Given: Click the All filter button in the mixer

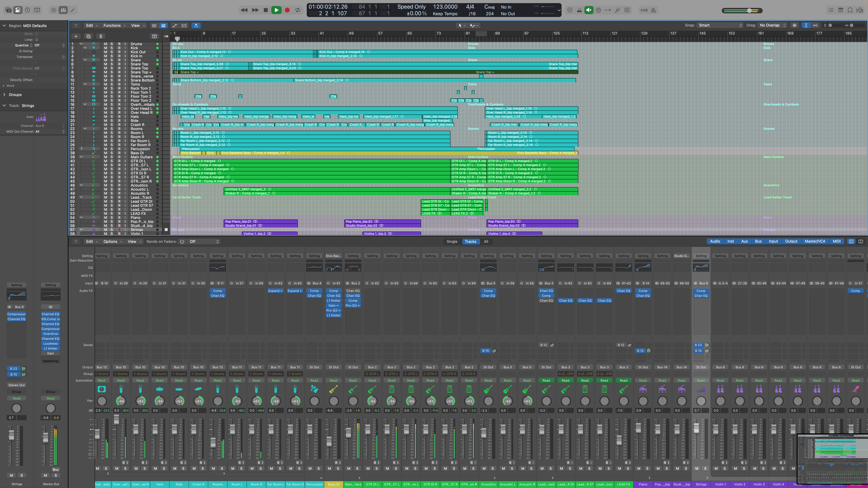Looking at the screenshot, I should (x=486, y=242).
